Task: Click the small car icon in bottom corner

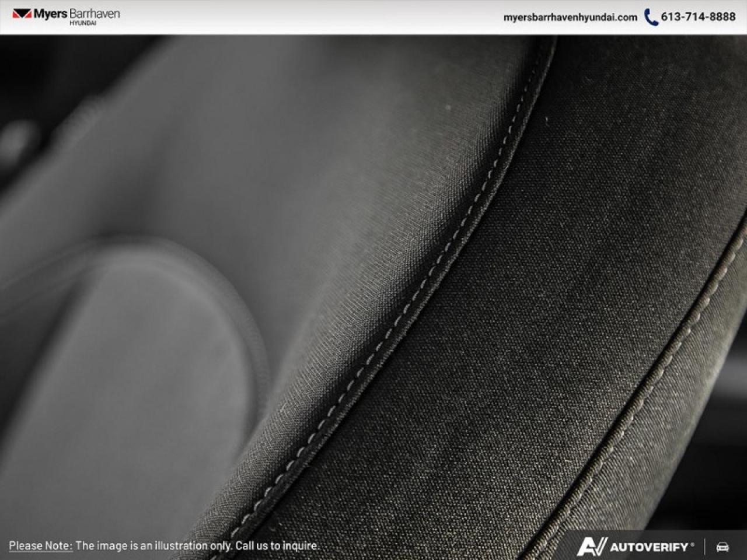Action: [x=722, y=547]
